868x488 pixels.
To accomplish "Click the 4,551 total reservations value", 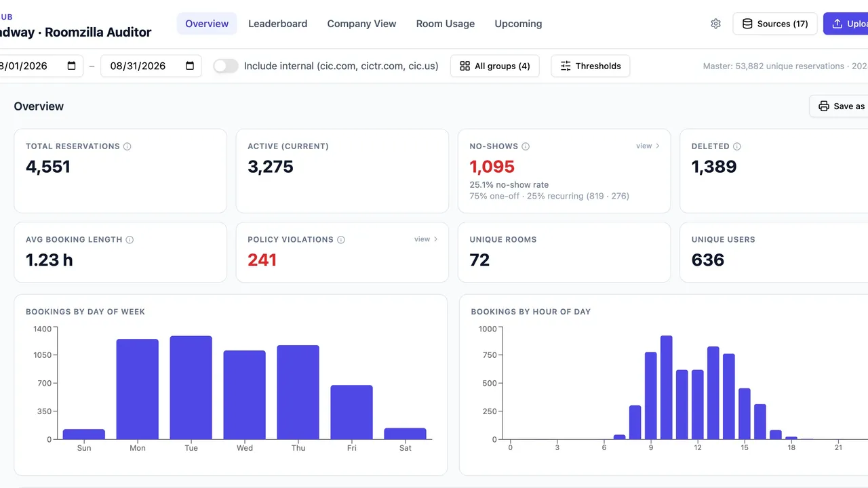I will (48, 167).
